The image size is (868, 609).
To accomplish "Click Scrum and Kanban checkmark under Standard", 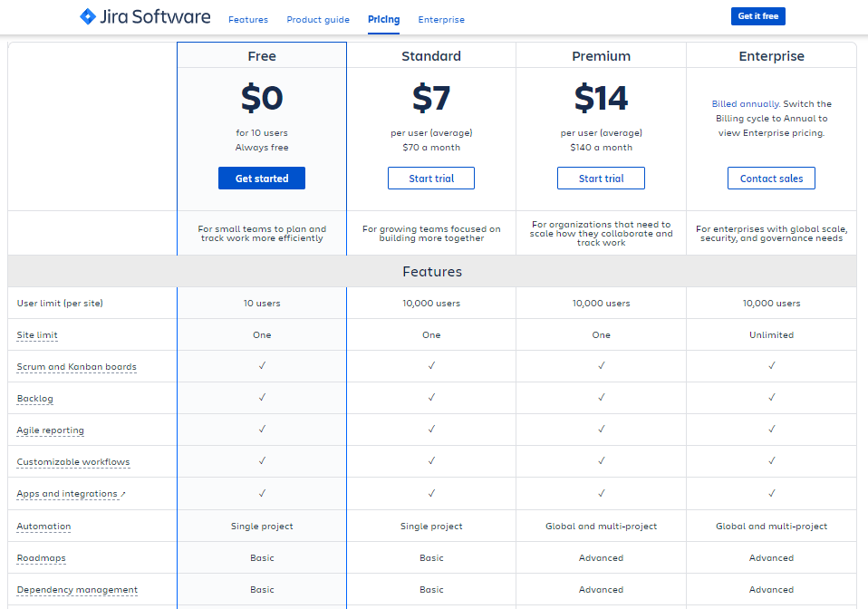I will tap(431, 365).
